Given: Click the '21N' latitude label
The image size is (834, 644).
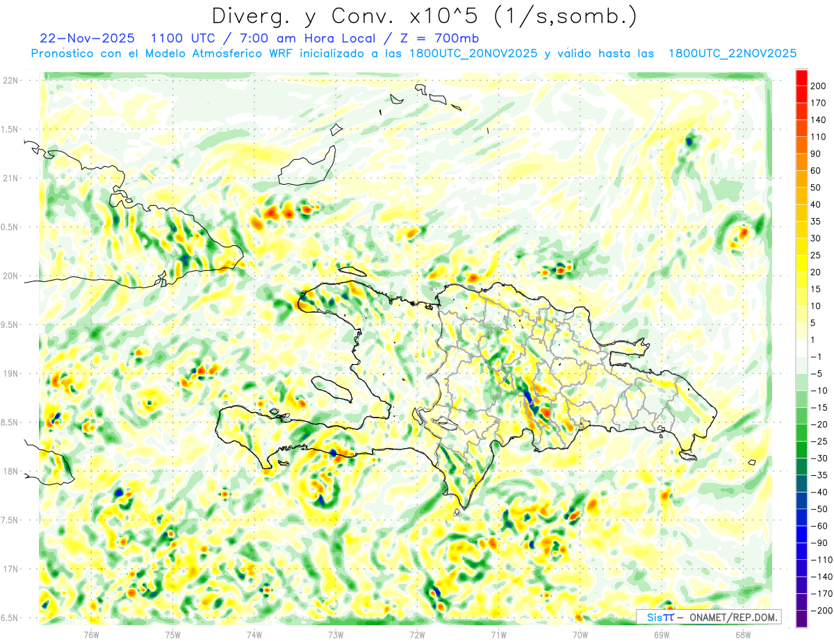Looking at the screenshot, I should tap(10, 178).
